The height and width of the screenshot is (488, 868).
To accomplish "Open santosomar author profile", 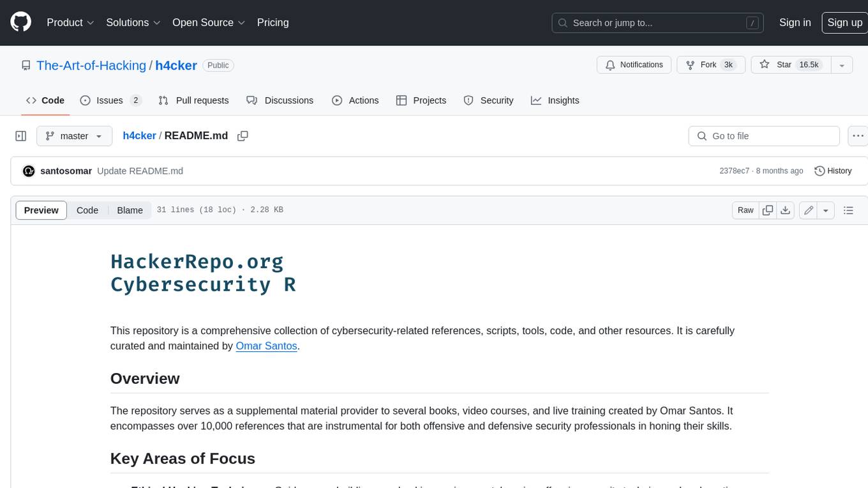I will pos(66,171).
